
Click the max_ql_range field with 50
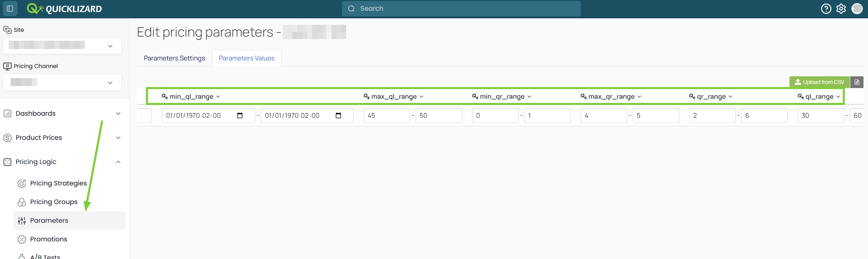[439, 115]
